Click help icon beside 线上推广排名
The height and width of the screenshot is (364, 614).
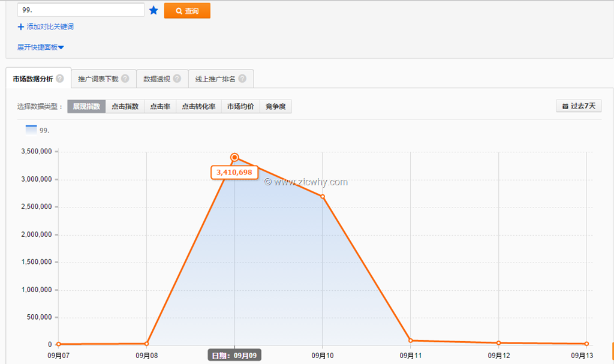pos(242,79)
